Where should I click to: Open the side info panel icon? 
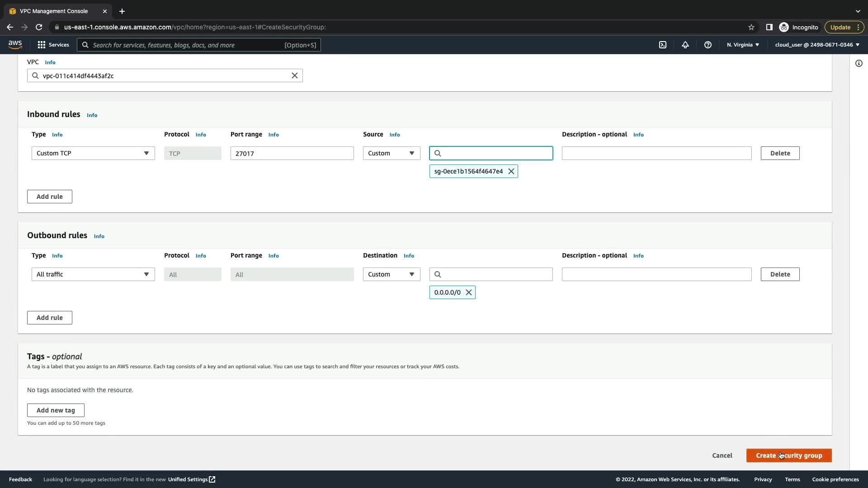[859, 63]
